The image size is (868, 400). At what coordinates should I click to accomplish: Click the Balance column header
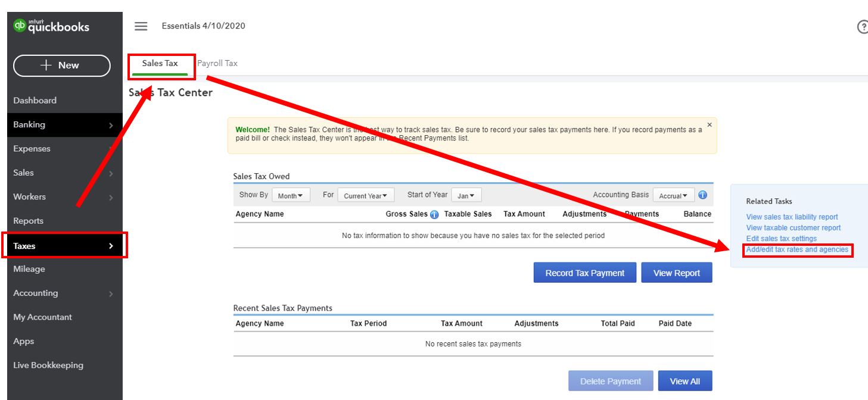pyautogui.click(x=698, y=214)
